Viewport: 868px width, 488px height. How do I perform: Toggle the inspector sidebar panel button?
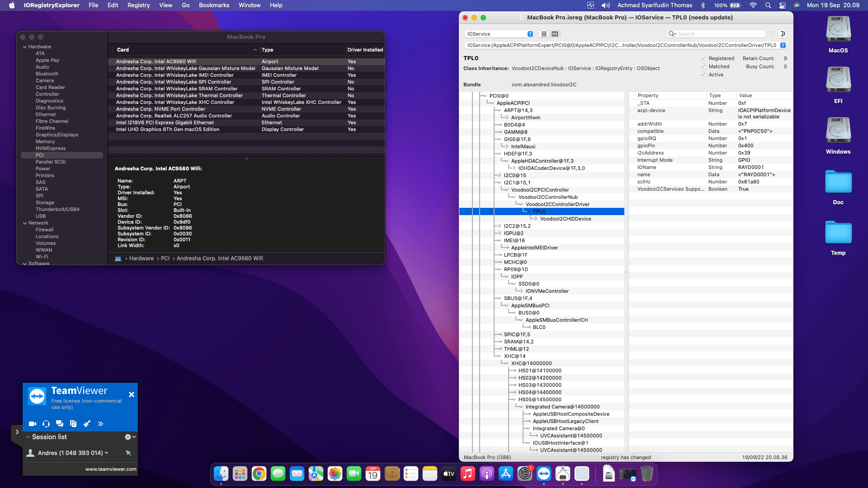click(x=783, y=34)
